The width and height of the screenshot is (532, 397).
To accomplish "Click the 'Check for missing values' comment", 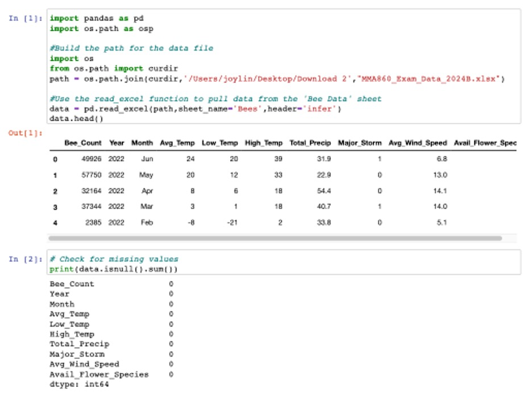I will [114, 259].
